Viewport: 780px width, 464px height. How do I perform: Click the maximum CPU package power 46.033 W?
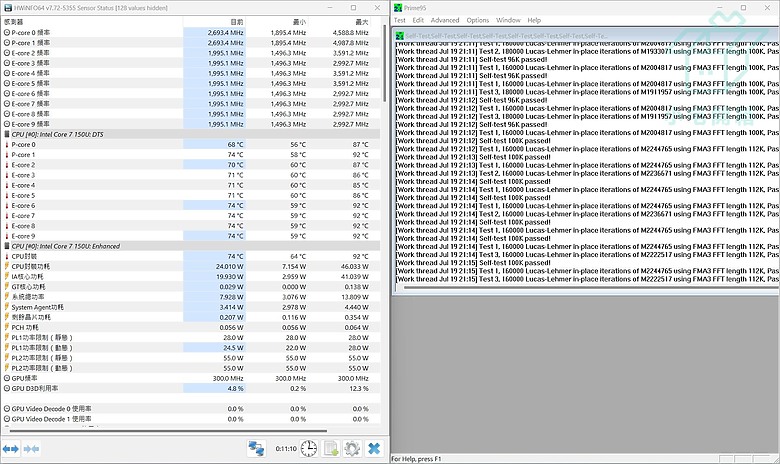354,267
